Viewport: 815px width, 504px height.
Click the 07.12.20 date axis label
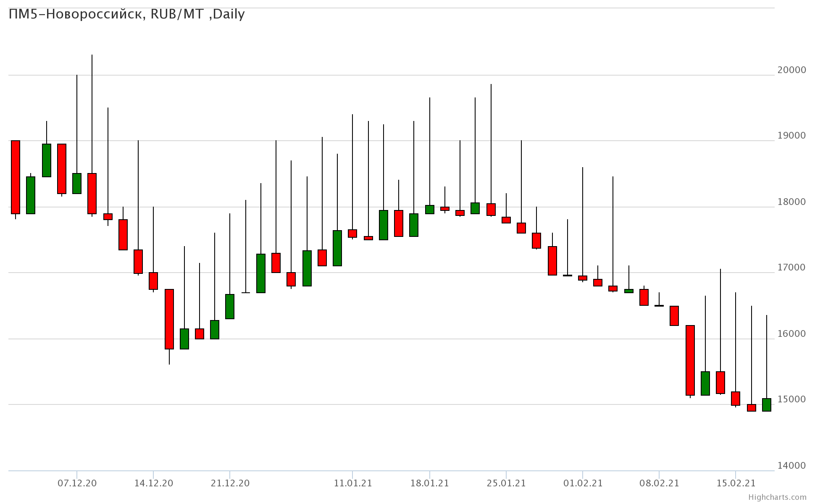(x=77, y=483)
